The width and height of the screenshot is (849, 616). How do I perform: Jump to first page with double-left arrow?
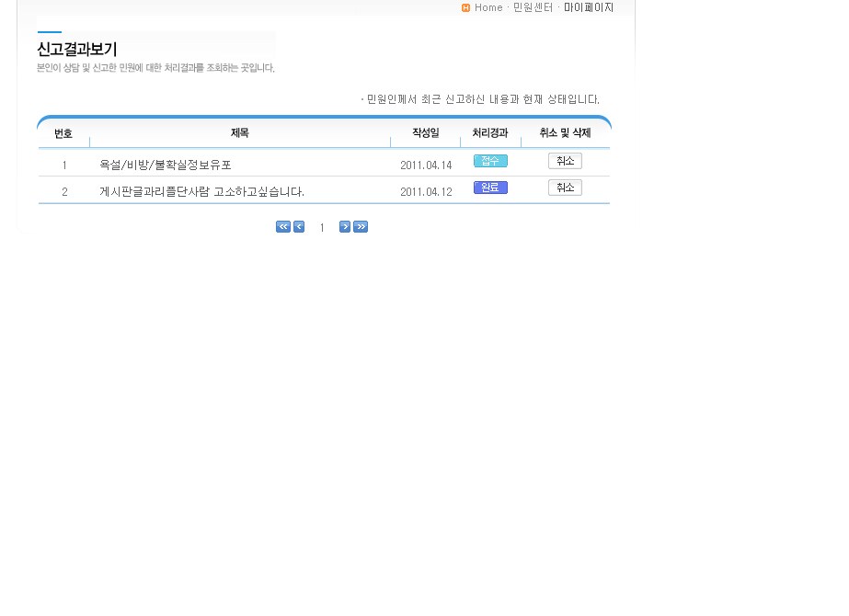coord(283,227)
